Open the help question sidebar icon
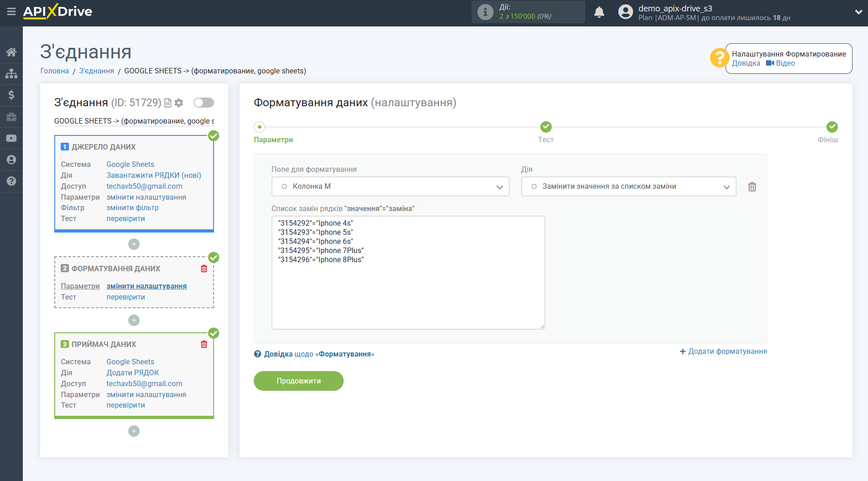The width and height of the screenshot is (868, 481). [x=11, y=181]
